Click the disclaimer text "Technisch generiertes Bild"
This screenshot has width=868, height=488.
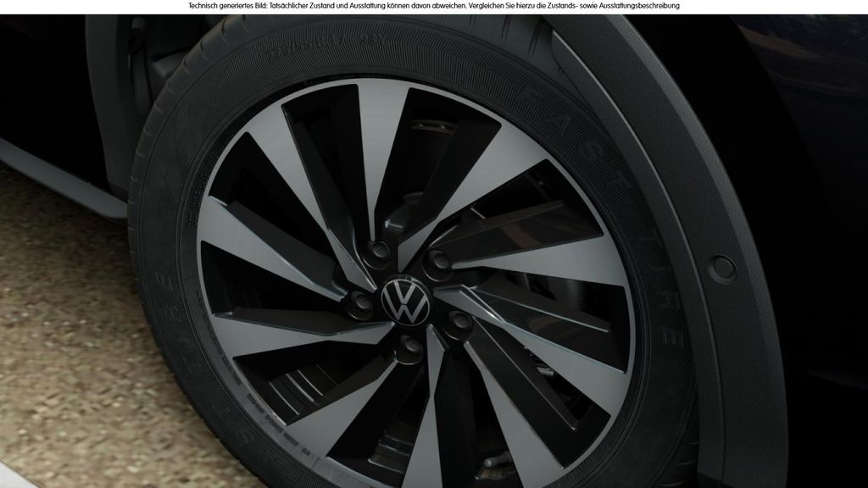pyautogui.click(x=224, y=6)
